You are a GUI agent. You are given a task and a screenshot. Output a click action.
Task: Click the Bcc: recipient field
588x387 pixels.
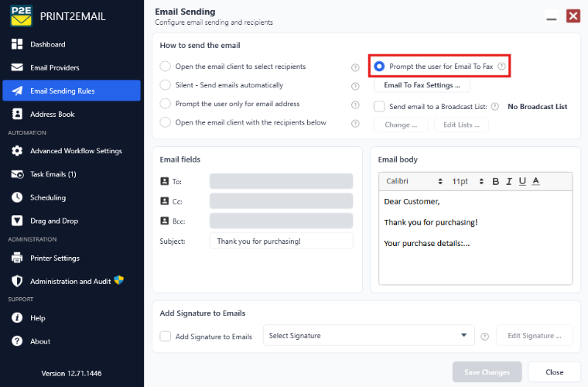coord(282,221)
